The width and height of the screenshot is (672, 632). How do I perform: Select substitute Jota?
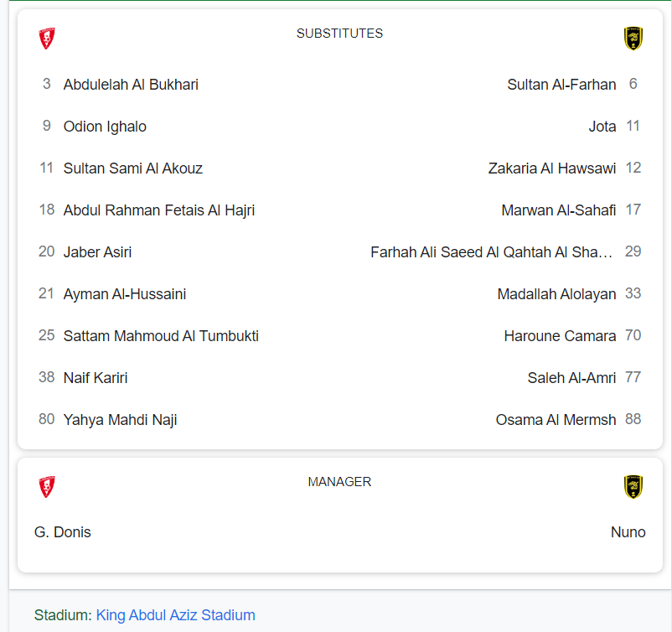[602, 127]
